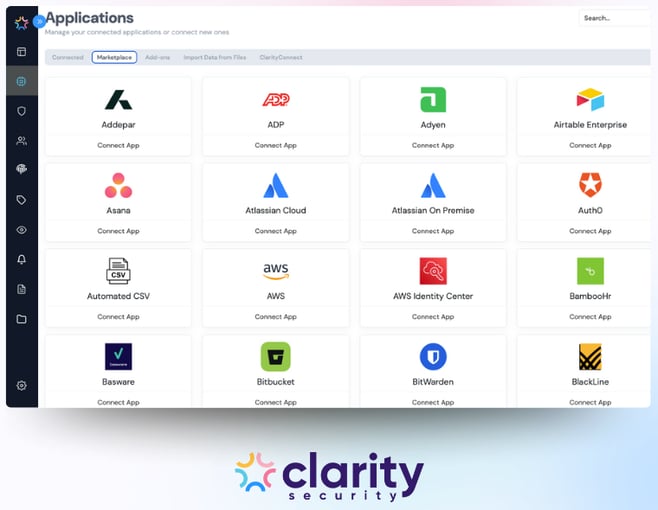This screenshot has height=510, width=658.
Task: Click the AWS logo icon
Action: coord(276,271)
